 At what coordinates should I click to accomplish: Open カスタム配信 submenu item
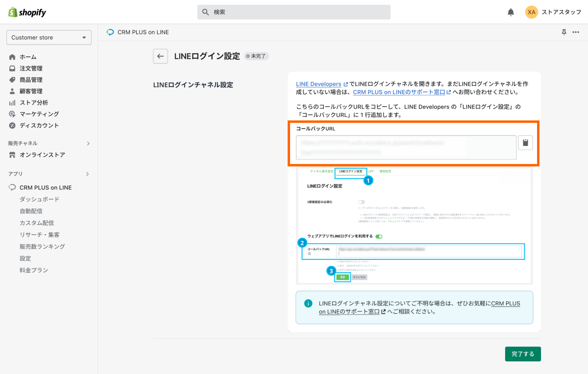37,223
